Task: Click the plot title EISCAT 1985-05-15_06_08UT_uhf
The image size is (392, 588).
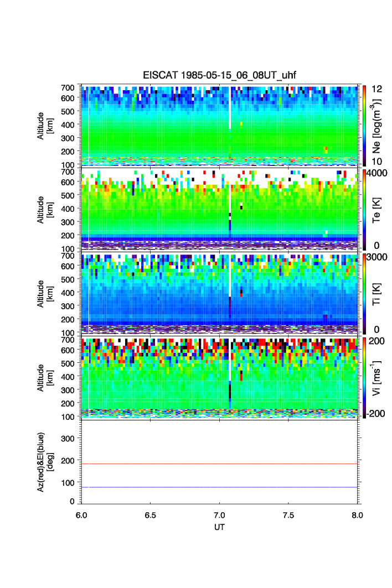Action: (219, 76)
